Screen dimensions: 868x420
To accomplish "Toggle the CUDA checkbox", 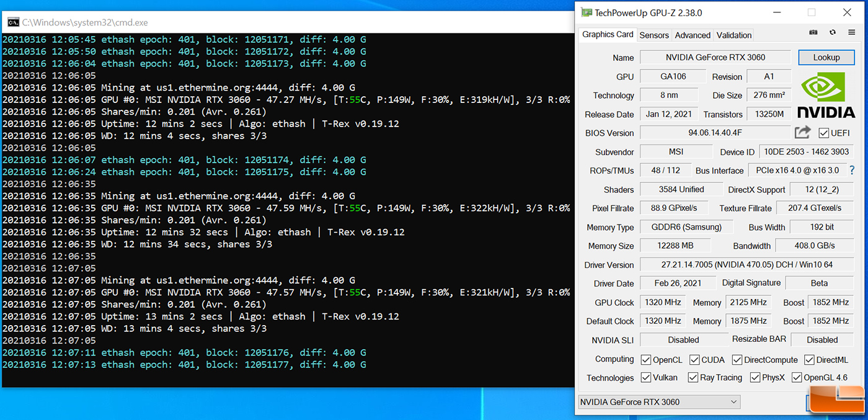I will pyautogui.click(x=694, y=359).
